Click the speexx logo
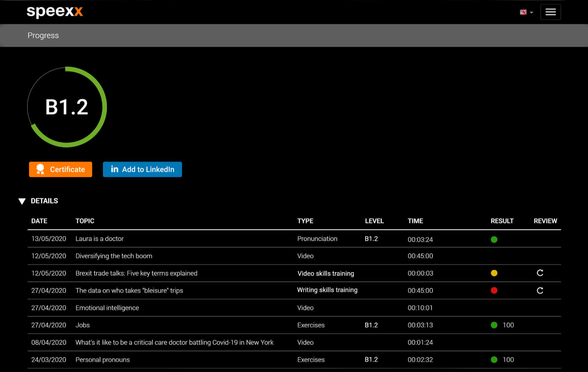The width and height of the screenshot is (588, 372). [x=55, y=12]
